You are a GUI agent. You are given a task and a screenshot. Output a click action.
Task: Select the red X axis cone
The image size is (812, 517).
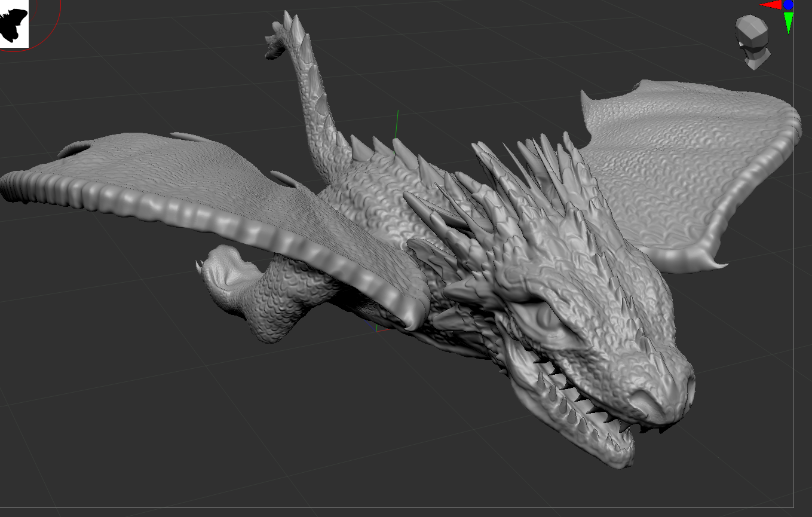[771, 5]
